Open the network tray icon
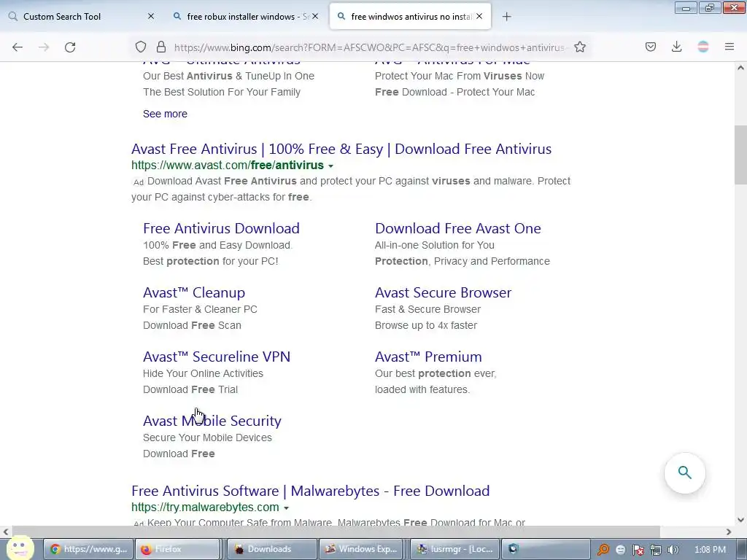The image size is (747, 560). pos(656,550)
